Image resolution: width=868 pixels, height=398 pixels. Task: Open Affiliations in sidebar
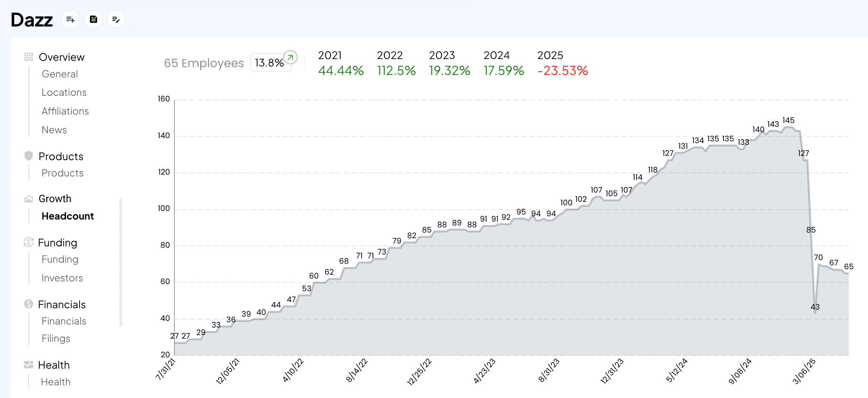click(x=65, y=111)
